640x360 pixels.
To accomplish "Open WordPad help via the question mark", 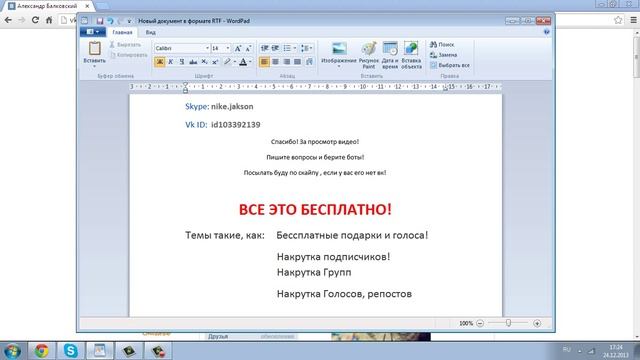I will coord(547,32).
